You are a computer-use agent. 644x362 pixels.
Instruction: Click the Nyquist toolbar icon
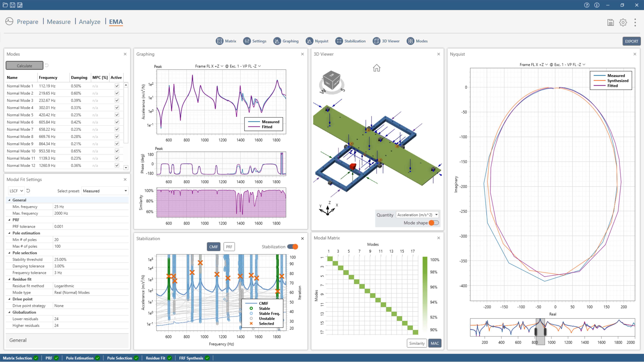point(310,41)
